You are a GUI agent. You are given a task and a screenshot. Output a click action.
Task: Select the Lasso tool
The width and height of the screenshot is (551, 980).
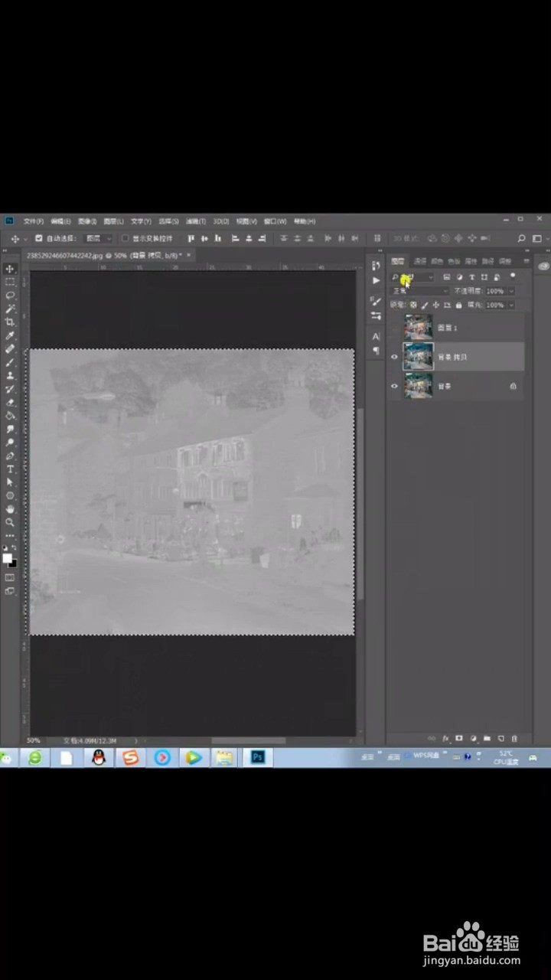pyautogui.click(x=10, y=295)
